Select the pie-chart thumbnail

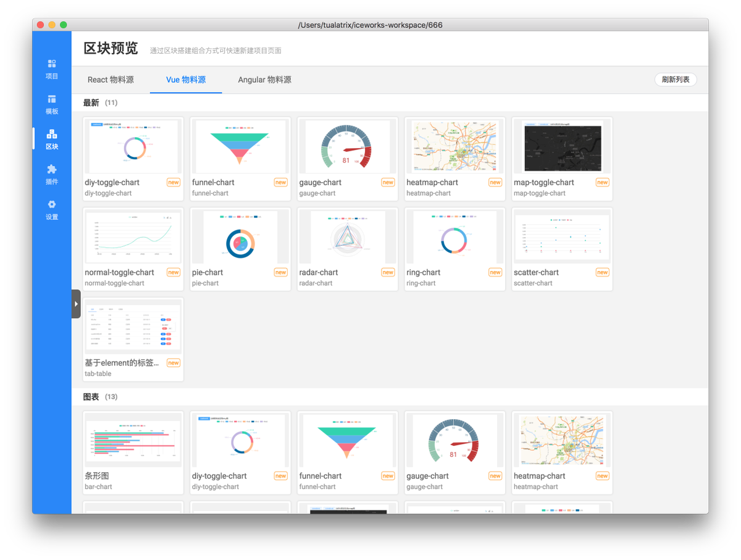point(240,236)
